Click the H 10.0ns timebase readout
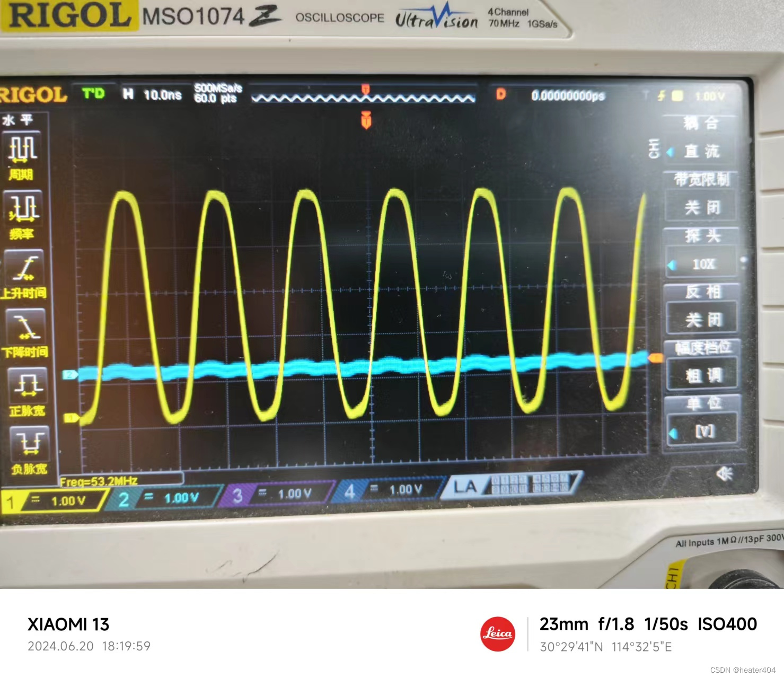This screenshot has height=678, width=784. point(152,94)
